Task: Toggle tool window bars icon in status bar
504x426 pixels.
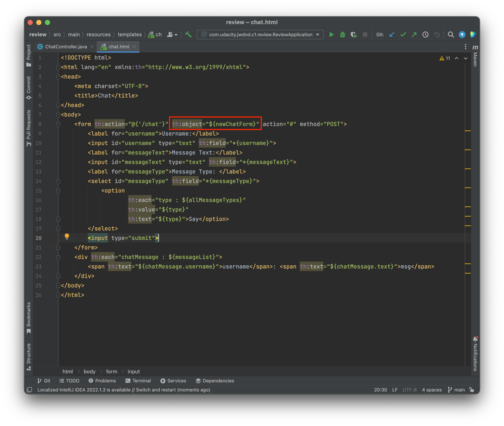Action: (29, 390)
